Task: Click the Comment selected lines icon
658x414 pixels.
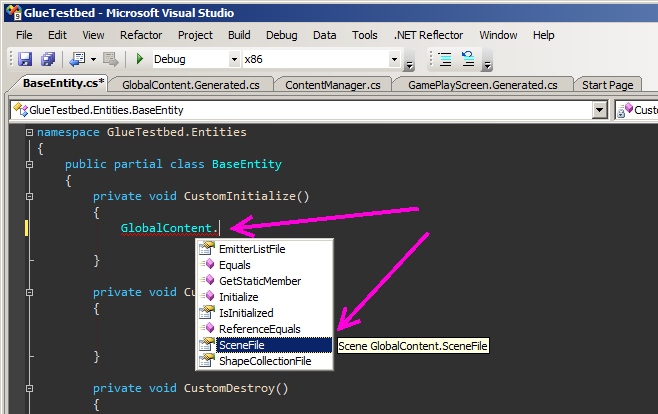Action: 445,59
